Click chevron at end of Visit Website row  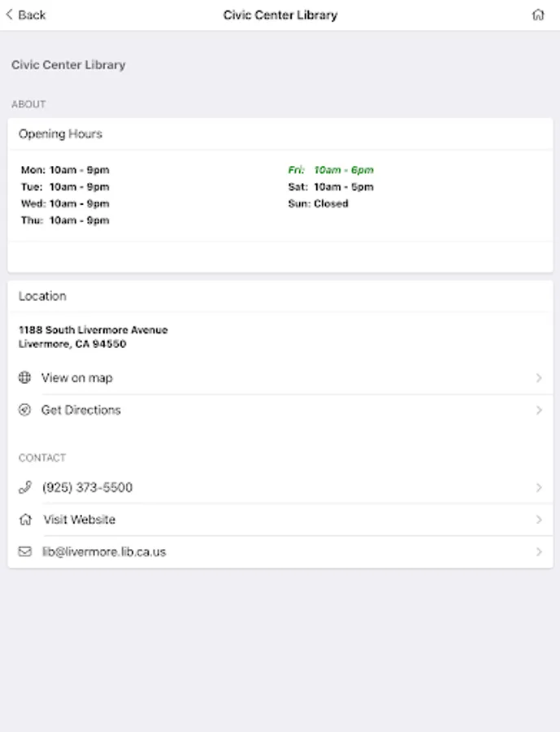[539, 520]
